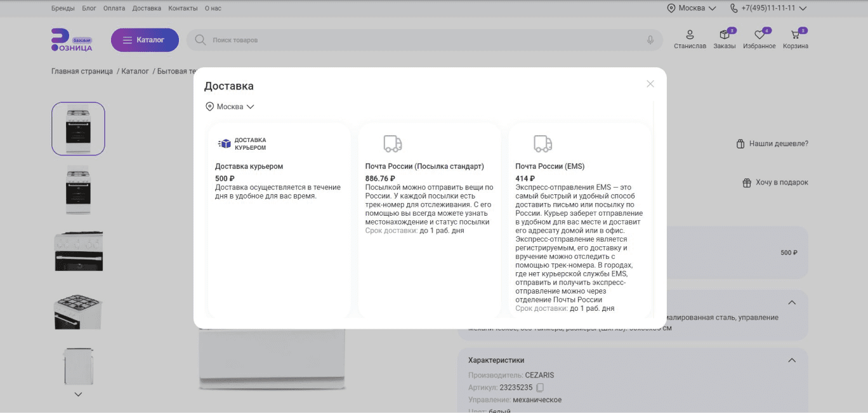
Task: Open the Москва city dropdown in modal
Action: [x=230, y=107]
